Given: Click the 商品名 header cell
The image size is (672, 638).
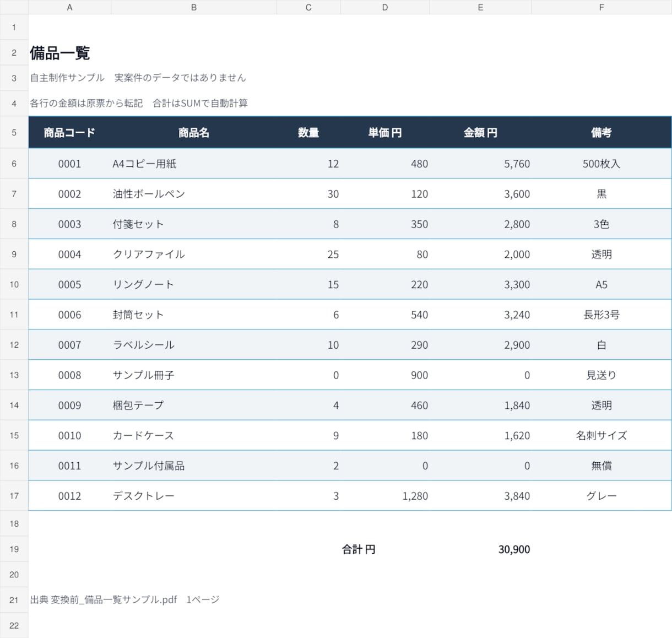Looking at the screenshot, I should (194, 132).
